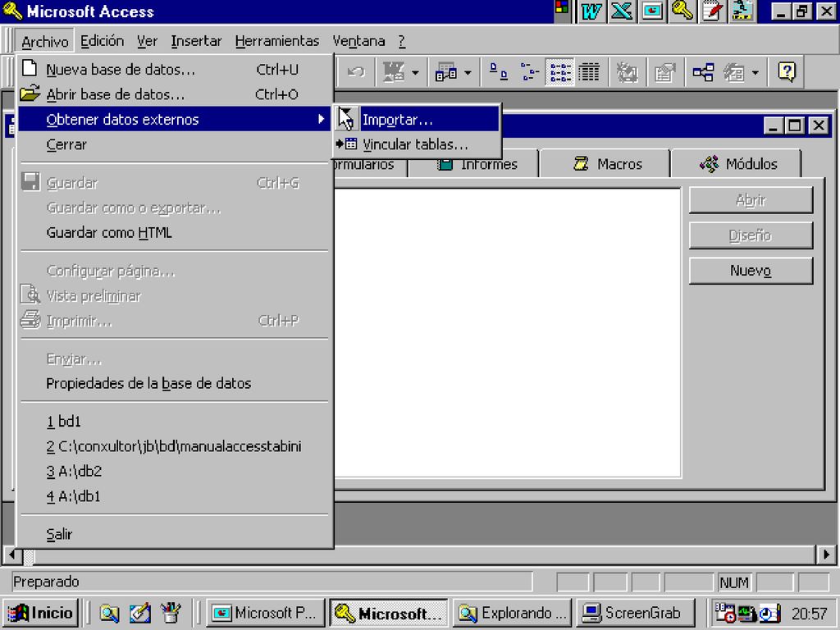Choose Abrir base de datos menu item

click(174, 94)
